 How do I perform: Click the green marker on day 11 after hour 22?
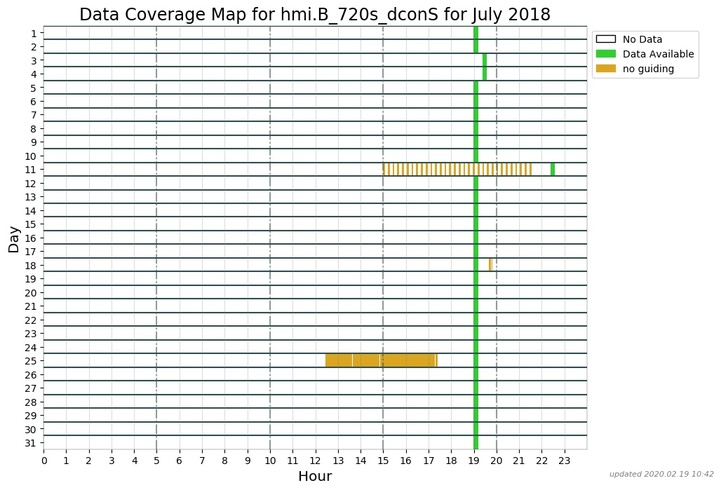pyautogui.click(x=552, y=169)
